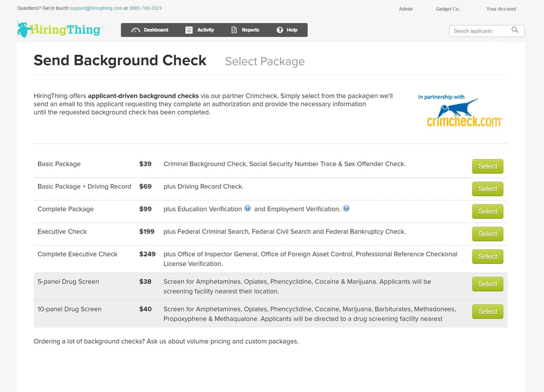Open the Activity menu item
The width and height of the screenshot is (544, 392).
tap(200, 30)
